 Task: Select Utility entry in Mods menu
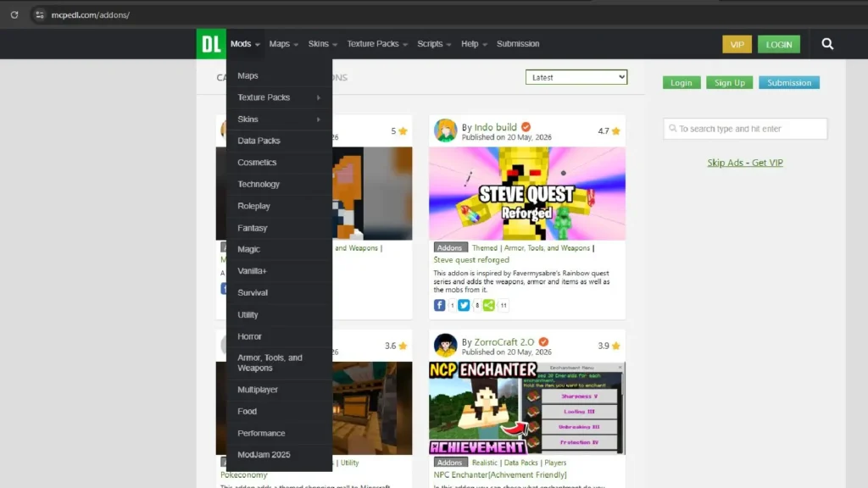tap(279, 314)
